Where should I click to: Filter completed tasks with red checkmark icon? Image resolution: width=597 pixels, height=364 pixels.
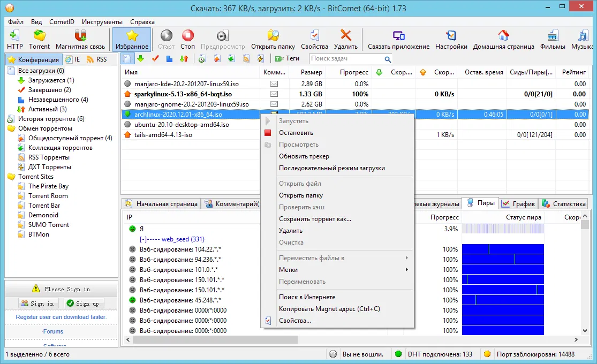pos(155,59)
